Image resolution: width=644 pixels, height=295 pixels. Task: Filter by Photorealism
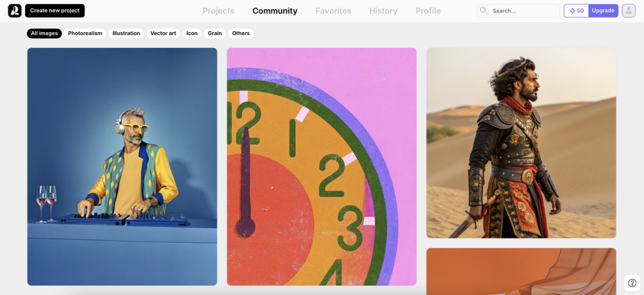point(85,33)
